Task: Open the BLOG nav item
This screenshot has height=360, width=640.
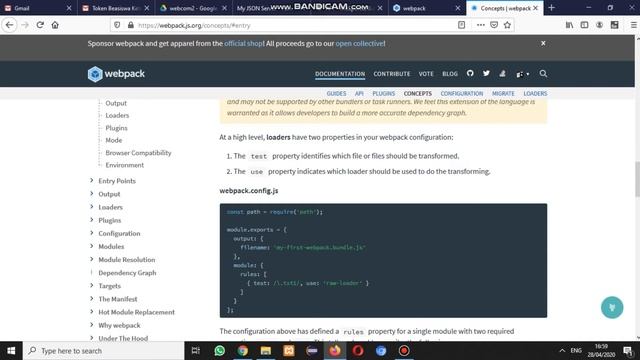Action: [450, 74]
